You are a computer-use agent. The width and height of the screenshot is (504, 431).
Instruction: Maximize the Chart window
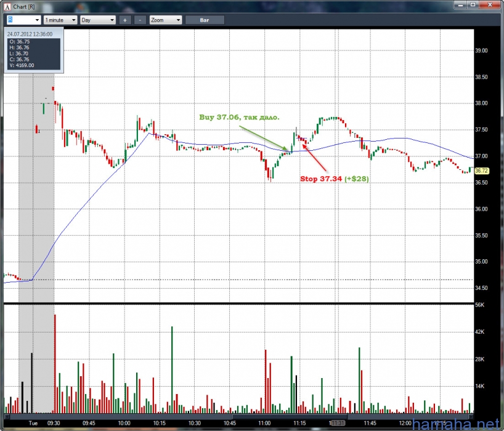click(474, 5)
